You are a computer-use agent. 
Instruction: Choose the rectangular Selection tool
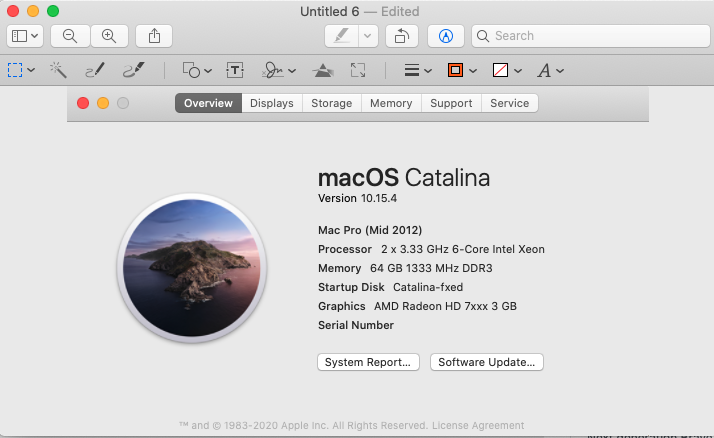pyautogui.click(x=15, y=70)
